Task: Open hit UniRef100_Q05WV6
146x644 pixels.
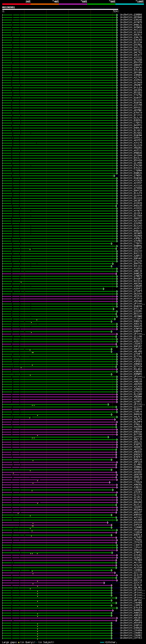Action: tap(131, 27)
